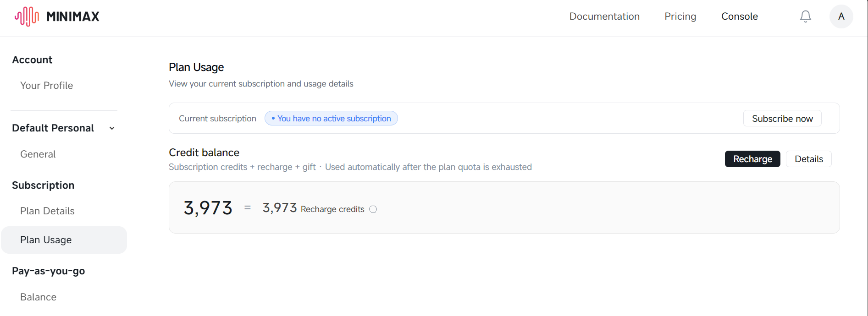Show the Recharge credits info tooltip
Screen dimensions: 868x316
(373, 209)
